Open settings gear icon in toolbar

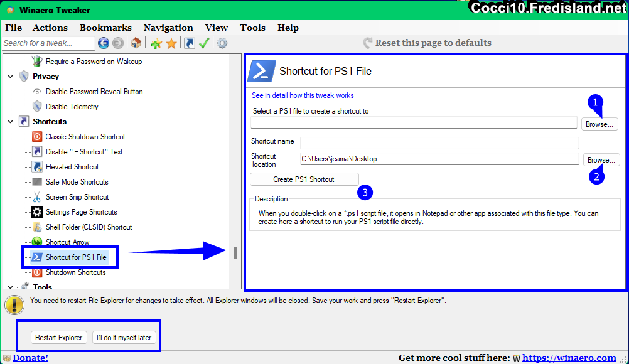pos(222,43)
